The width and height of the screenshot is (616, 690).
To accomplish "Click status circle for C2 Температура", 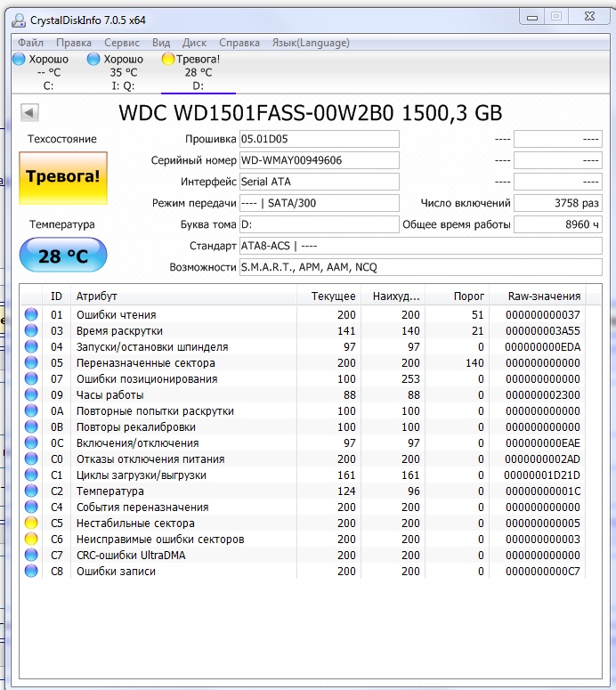I will tap(31, 491).
